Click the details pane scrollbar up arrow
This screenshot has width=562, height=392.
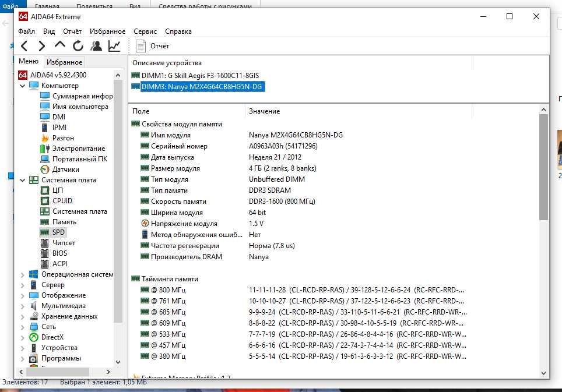click(x=543, y=110)
